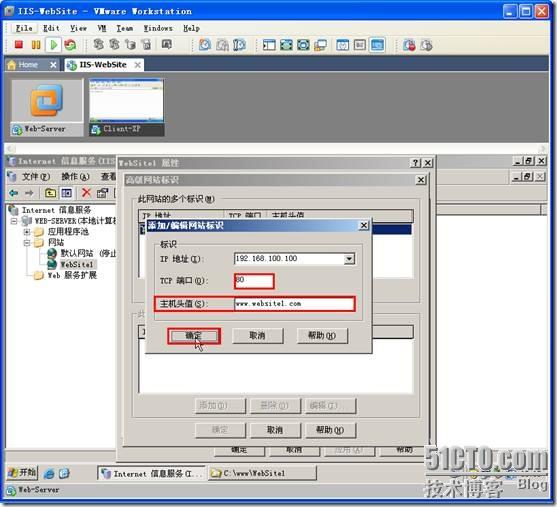Click the red Power Off VM toolbar icon
557x507 pixels.
18,45
